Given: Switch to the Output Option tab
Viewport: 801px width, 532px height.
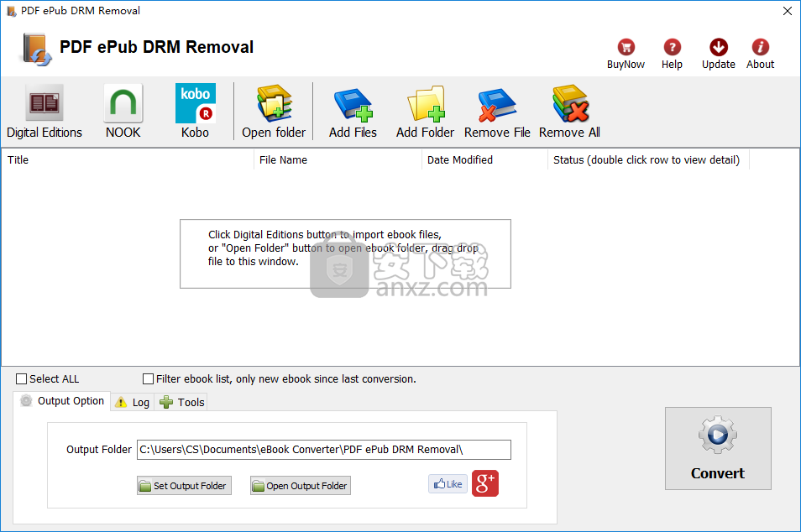Looking at the screenshot, I should coord(62,401).
